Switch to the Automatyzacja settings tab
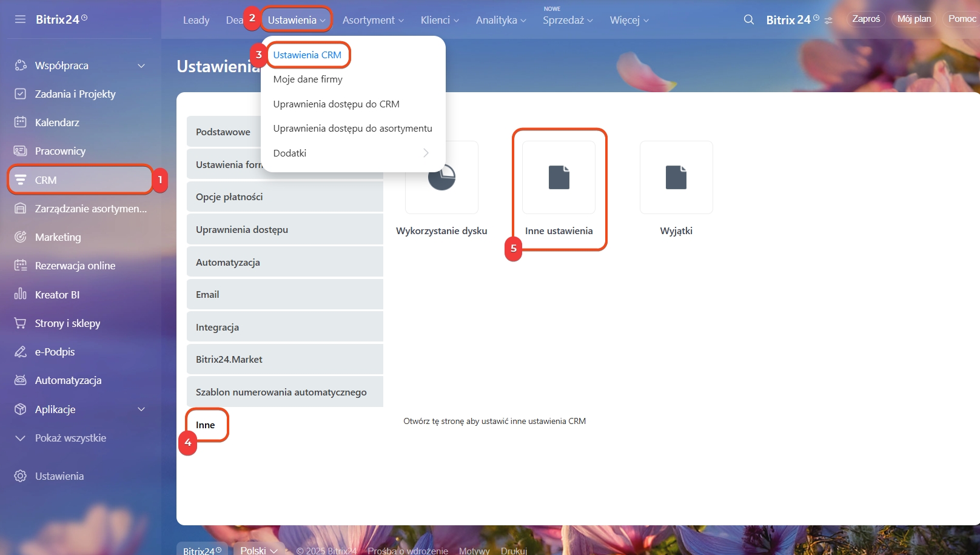Image resolution: width=980 pixels, height=555 pixels. point(284,262)
